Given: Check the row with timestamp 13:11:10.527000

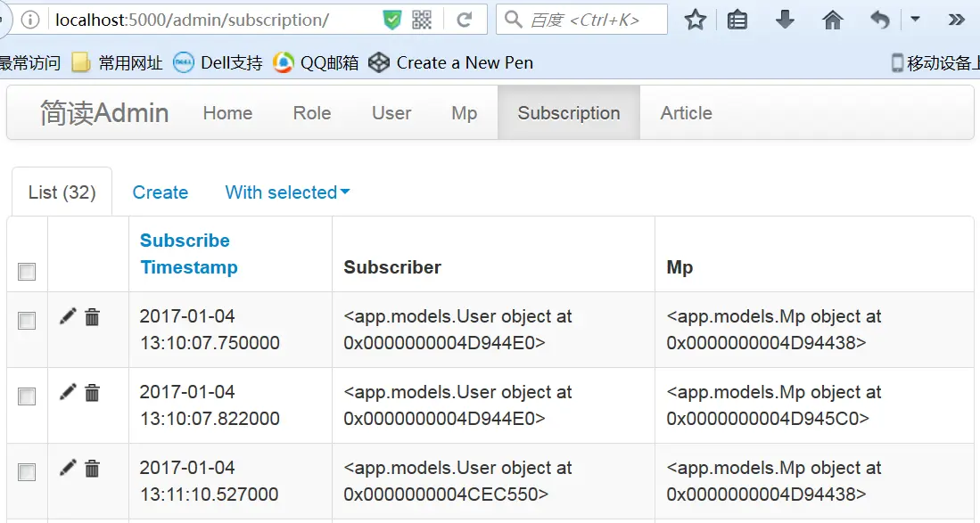Looking at the screenshot, I should coord(27,472).
